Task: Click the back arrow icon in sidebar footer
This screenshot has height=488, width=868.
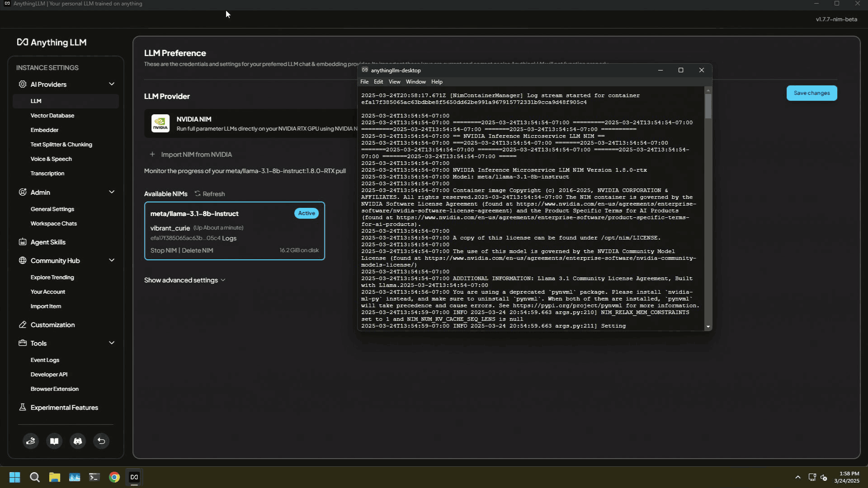Action: pyautogui.click(x=101, y=441)
